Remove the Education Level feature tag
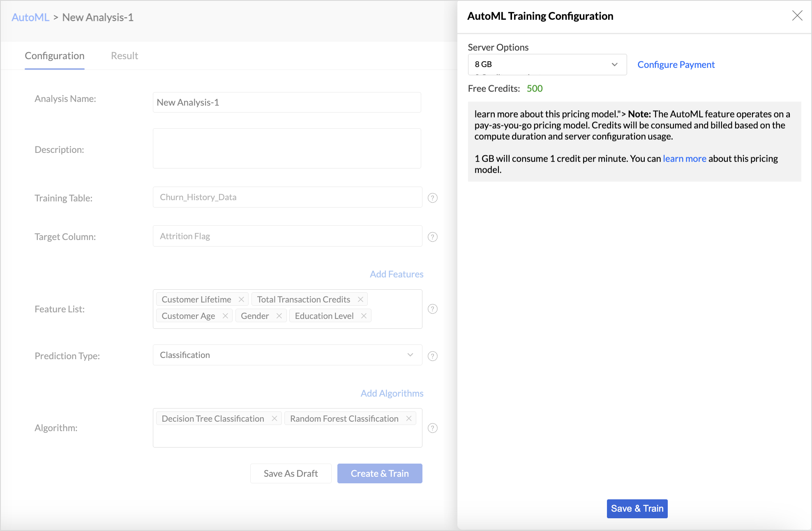The image size is (812, 531). point(364,316)
